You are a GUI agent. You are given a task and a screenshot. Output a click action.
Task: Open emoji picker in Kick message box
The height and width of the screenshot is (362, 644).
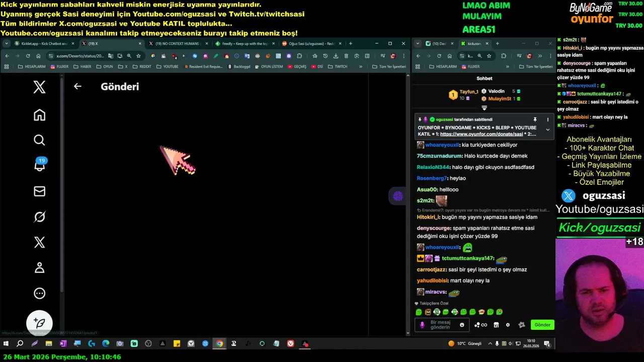[x=462, y=325]
